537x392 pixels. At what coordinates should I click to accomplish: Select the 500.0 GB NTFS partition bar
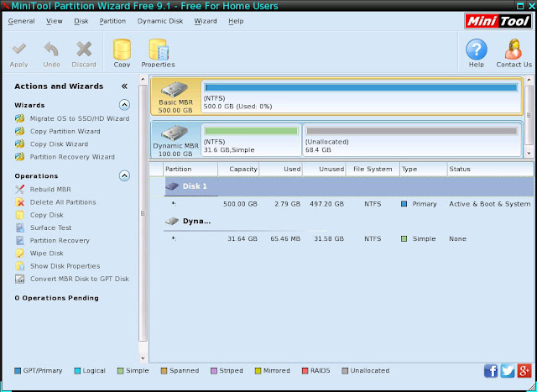point(361,88)
